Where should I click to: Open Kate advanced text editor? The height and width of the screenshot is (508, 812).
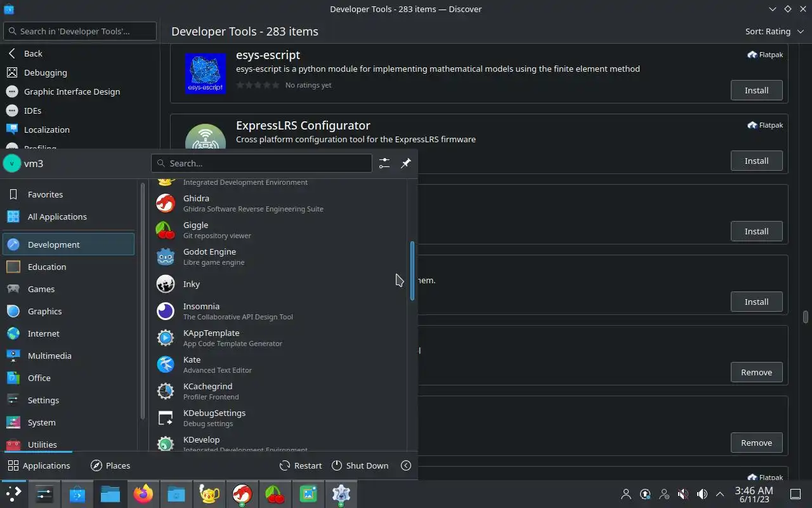click(279, 364)
